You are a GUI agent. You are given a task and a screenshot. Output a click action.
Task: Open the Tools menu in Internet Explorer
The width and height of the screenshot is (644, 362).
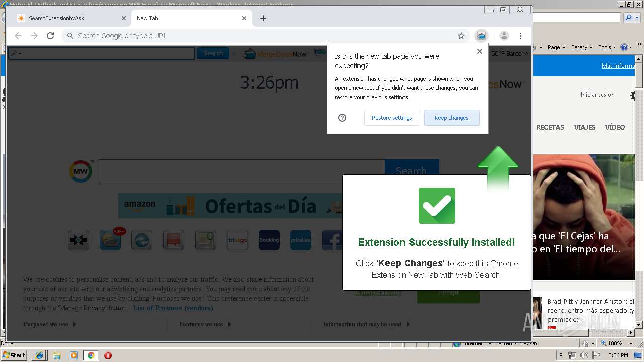pyautogui.click(x=607, y=47)
